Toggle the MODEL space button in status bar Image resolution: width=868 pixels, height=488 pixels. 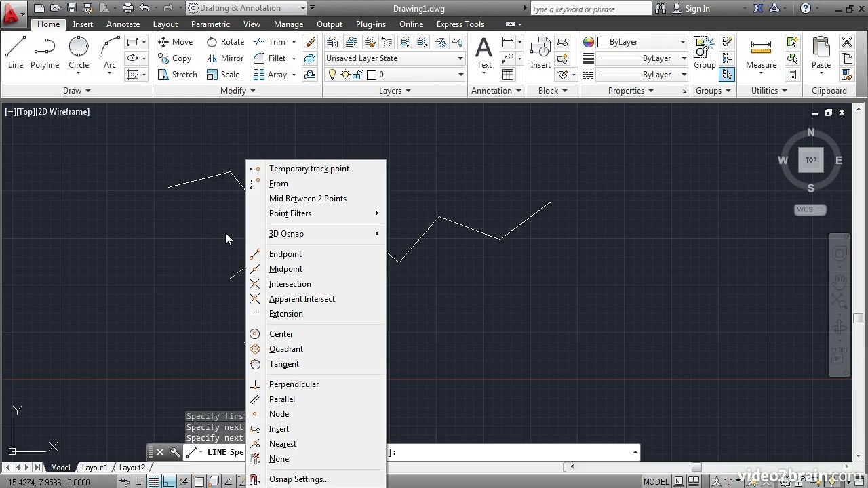[656, 482]
